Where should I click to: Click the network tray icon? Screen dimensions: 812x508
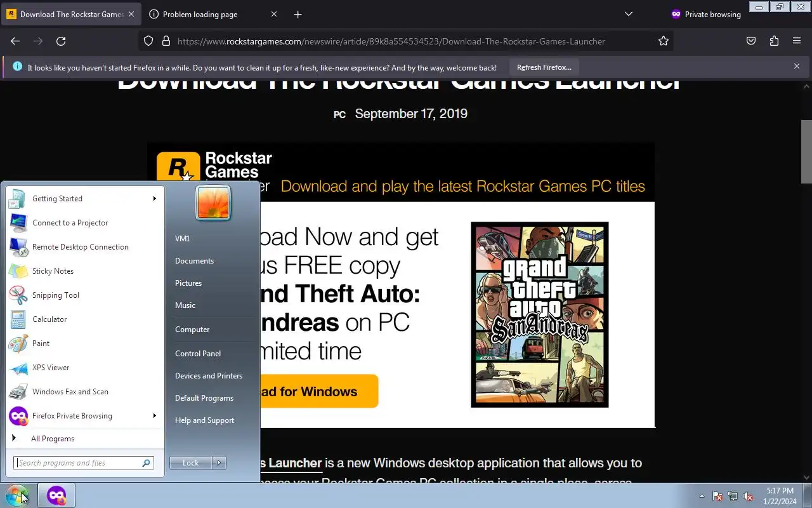click(x=733, y=496)
